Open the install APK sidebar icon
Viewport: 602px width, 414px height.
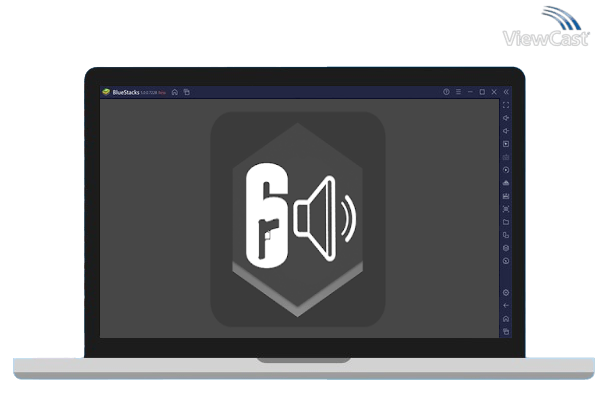(x=506, y=183)
